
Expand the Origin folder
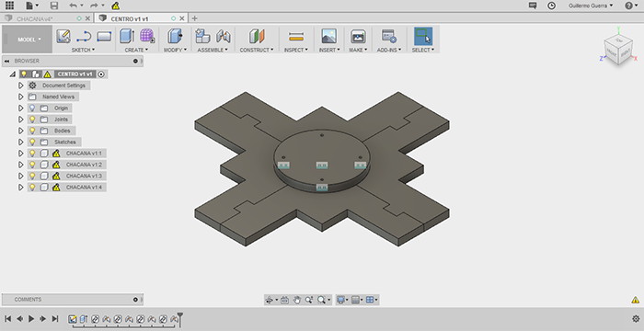click(x=20, y=108)
